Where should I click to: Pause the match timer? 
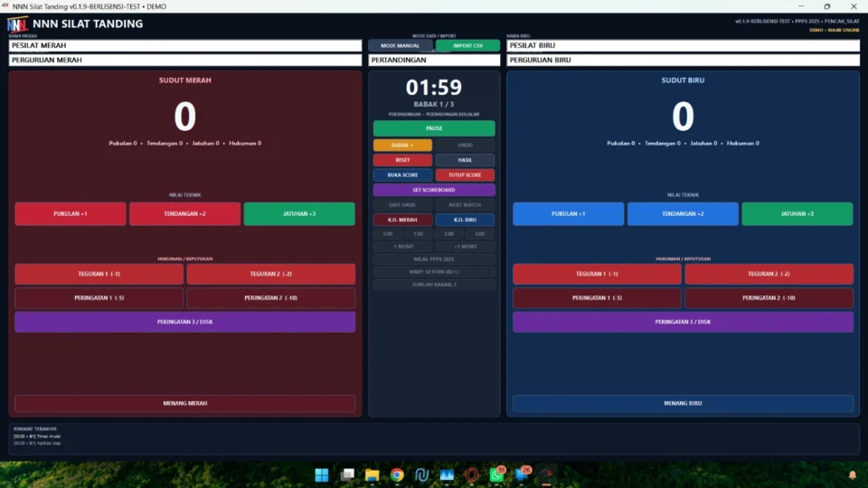tap(434, 128)
